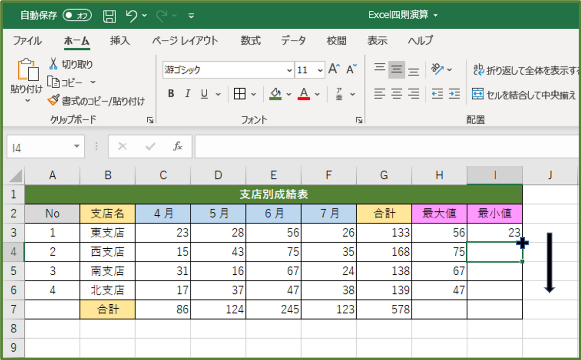Click the Middle Align icon
This screenshot has height=360, width=581.
point(396,70)
